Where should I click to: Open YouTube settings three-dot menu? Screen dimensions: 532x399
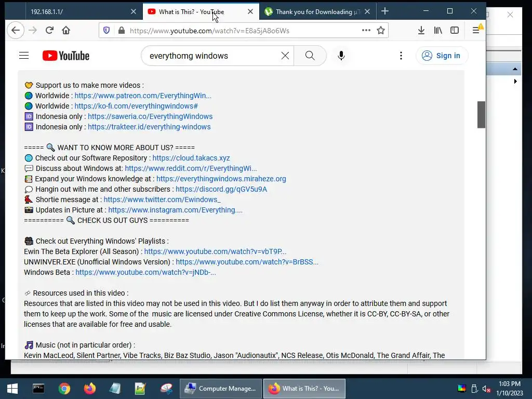click(x=401, y=56)
